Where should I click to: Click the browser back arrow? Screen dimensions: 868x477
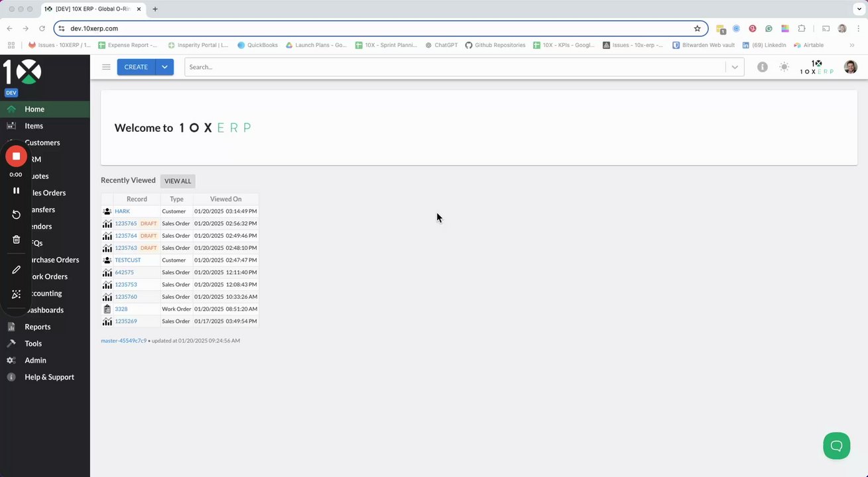[10, 28]
